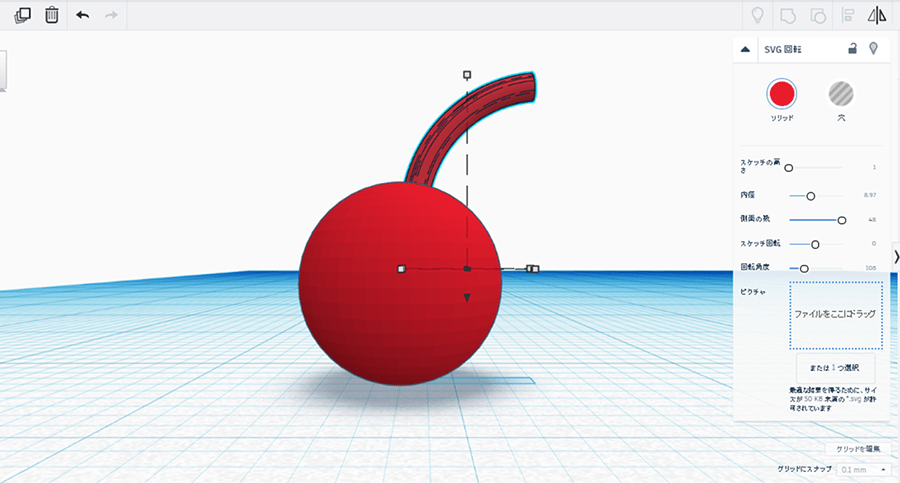
Task: Select the striped 穴 (hole) option
Action: [x=841, y=94]
